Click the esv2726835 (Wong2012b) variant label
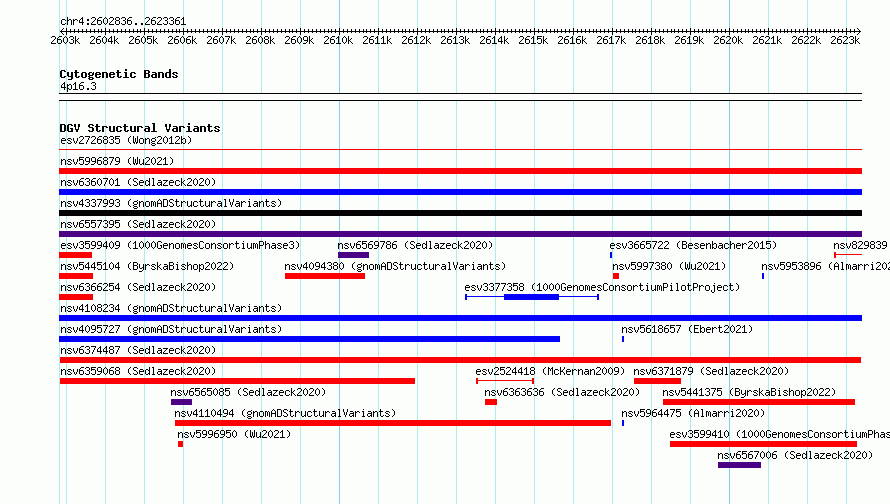The image size is (890, 504). pos(126,140)
